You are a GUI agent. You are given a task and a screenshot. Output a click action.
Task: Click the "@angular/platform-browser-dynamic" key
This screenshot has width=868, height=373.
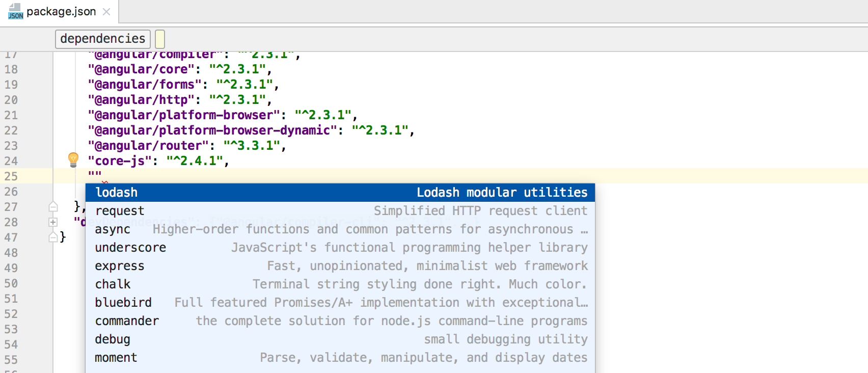[212, 130]
